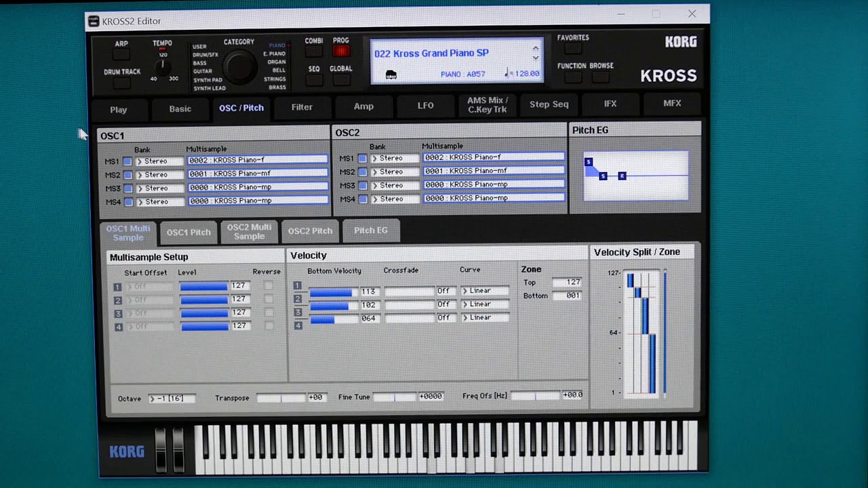Open the Amp tab
The image size is (868, 488).
363,106
